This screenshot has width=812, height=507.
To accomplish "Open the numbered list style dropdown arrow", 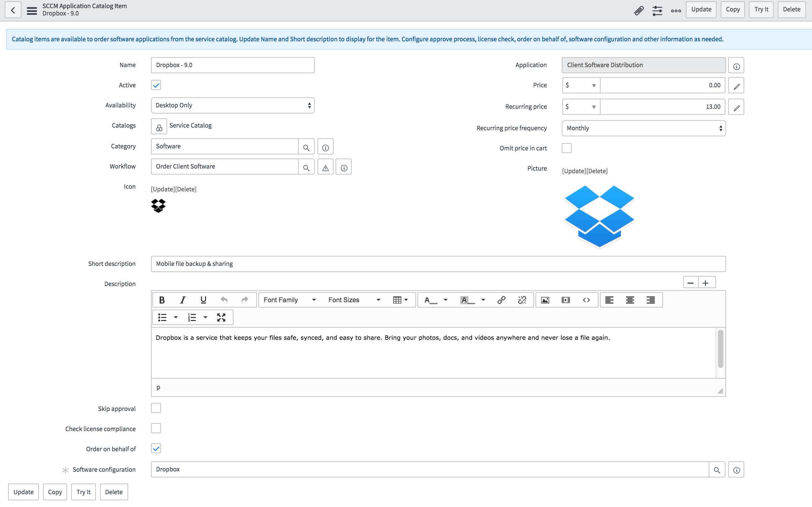I will point(205,317).
